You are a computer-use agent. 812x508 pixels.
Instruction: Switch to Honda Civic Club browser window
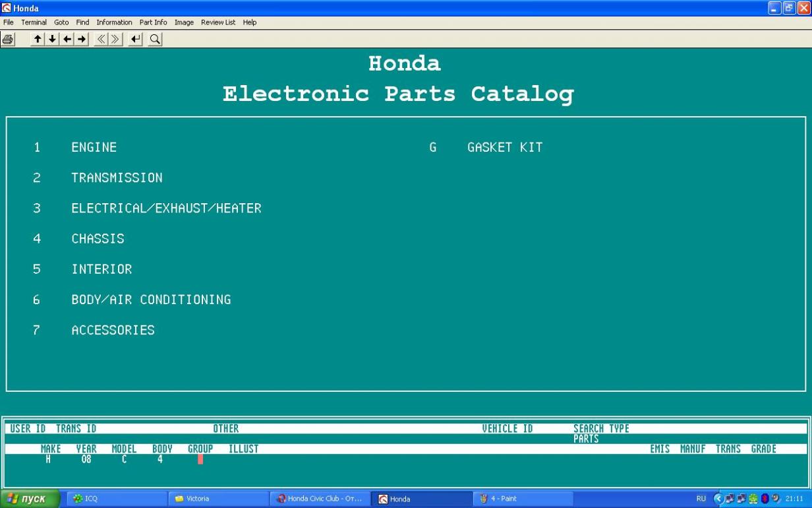(320, 499)
